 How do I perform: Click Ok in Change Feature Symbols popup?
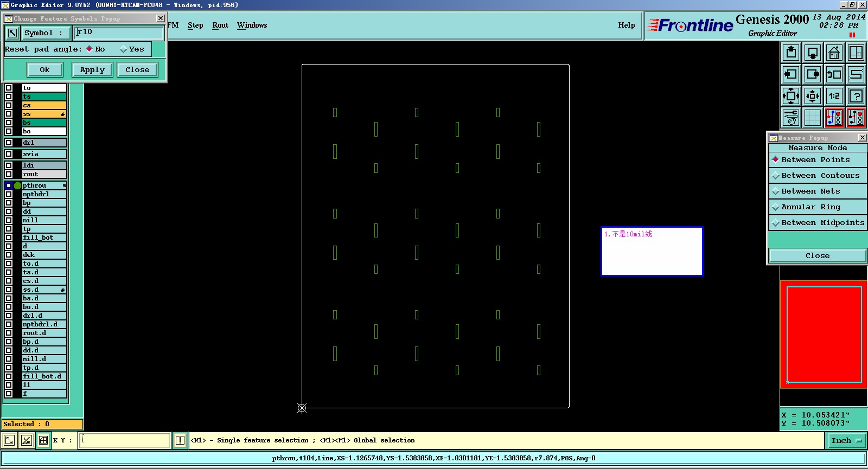pyautogui.click(x=44, y=69)
